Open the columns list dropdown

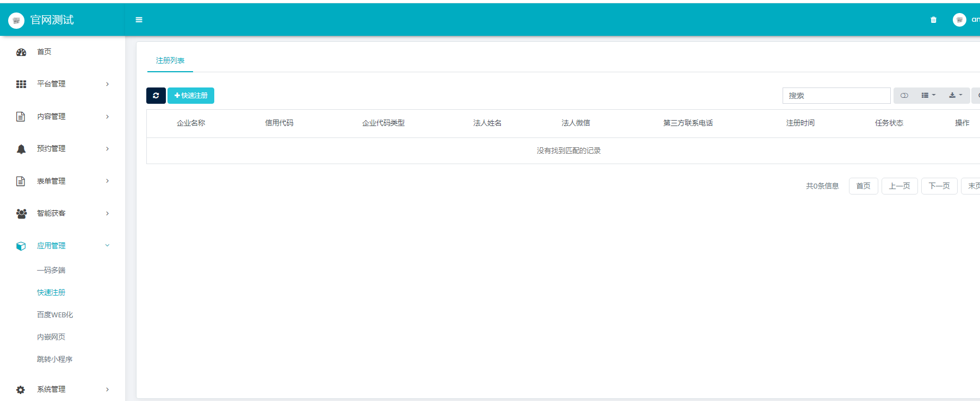point(928,96)
